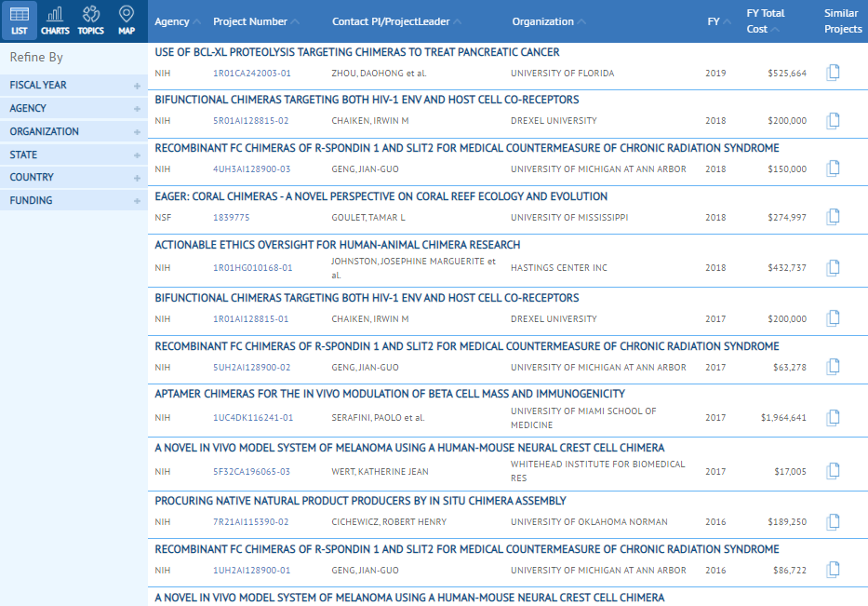Open EAGER: Coral Chimeras project title
Viewport: 868px width, 606px height.
[x=381, y=196]
